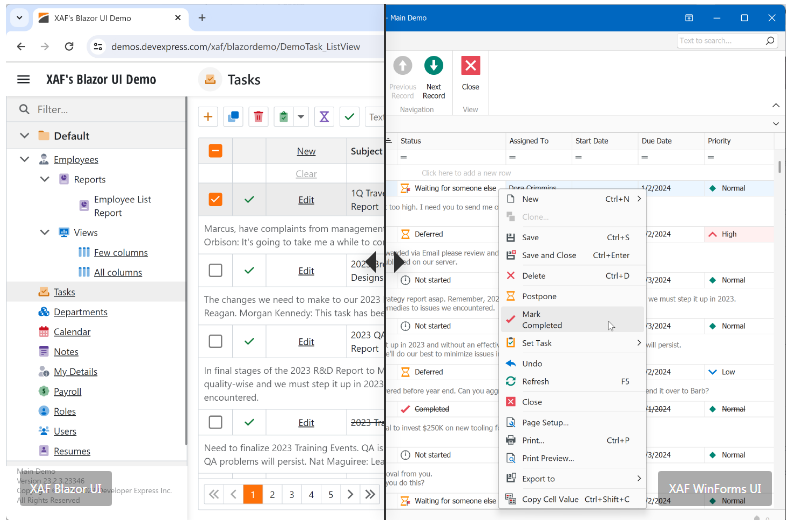Open the hamburger navigation menu
792x525 pixels.
click(x=23, y=79)
